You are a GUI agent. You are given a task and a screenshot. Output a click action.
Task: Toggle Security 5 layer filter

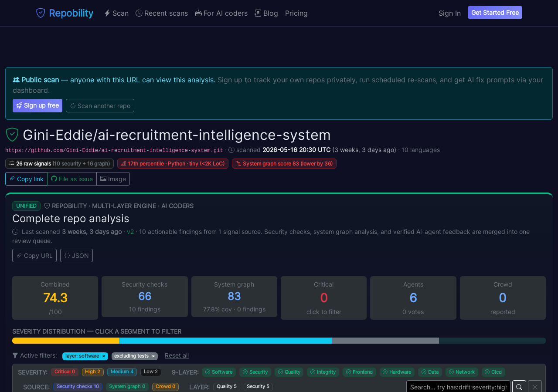click(x=258, y=387)
